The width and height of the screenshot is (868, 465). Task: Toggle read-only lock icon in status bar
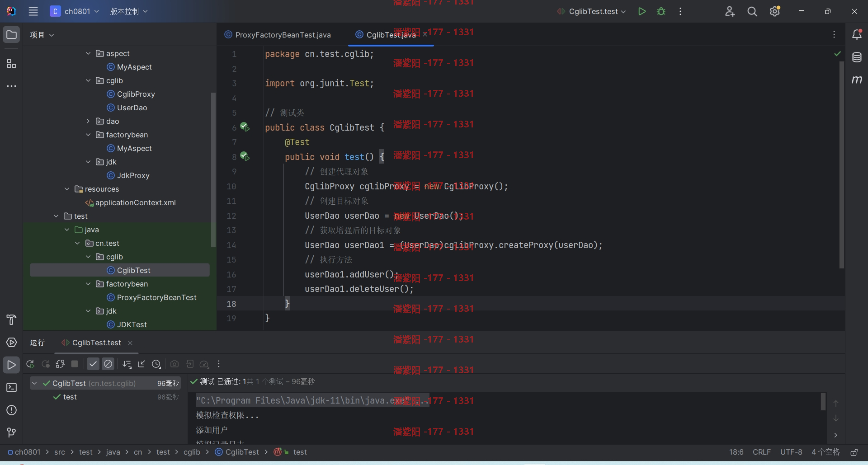click(854, 452)
